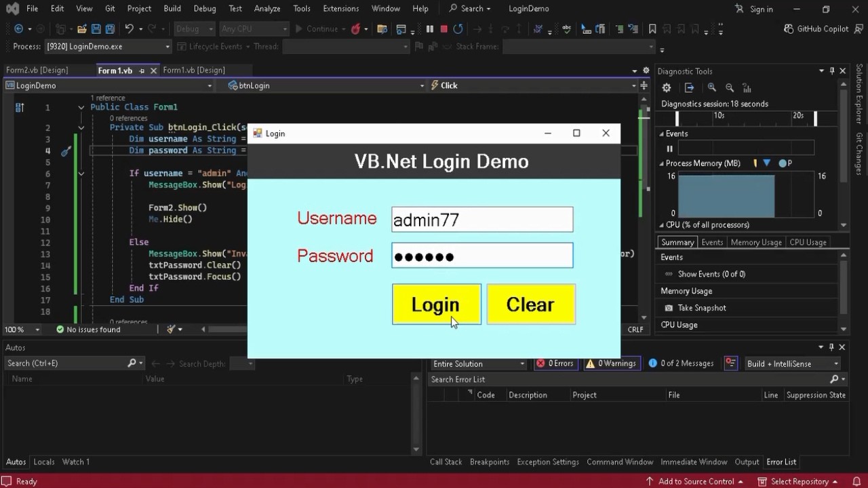Open the Extensions menu
This screenshot has width=868, height=488.
(340, 9)
